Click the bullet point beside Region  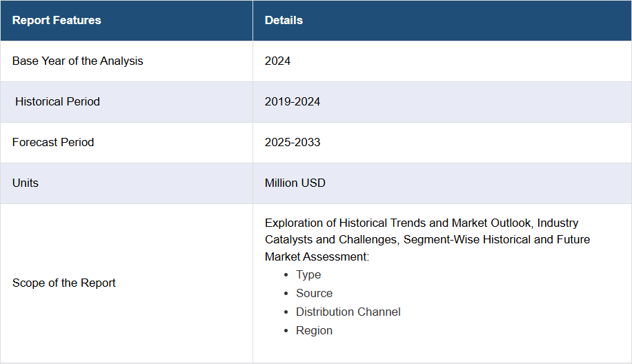287,331
